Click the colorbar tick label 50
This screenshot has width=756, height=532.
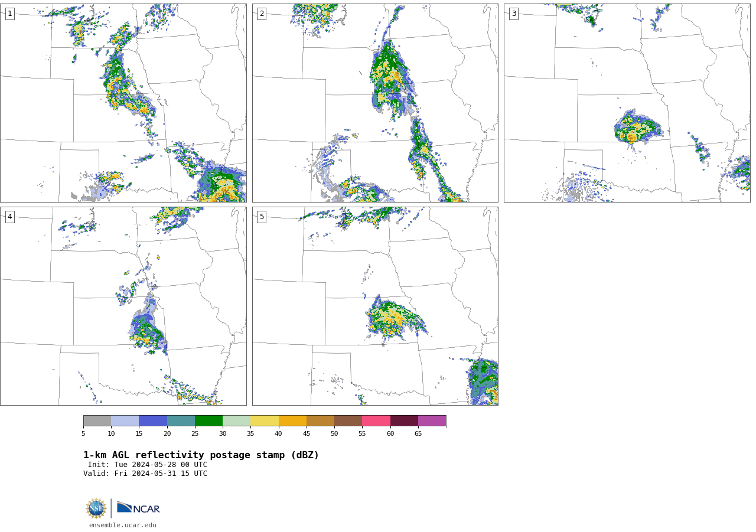point(334,434)
